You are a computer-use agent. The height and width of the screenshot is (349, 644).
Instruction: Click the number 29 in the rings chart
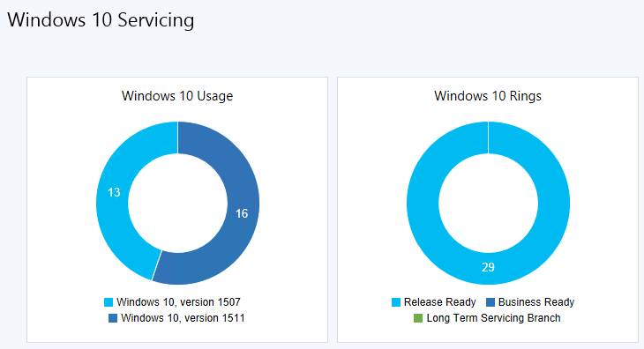488,267
